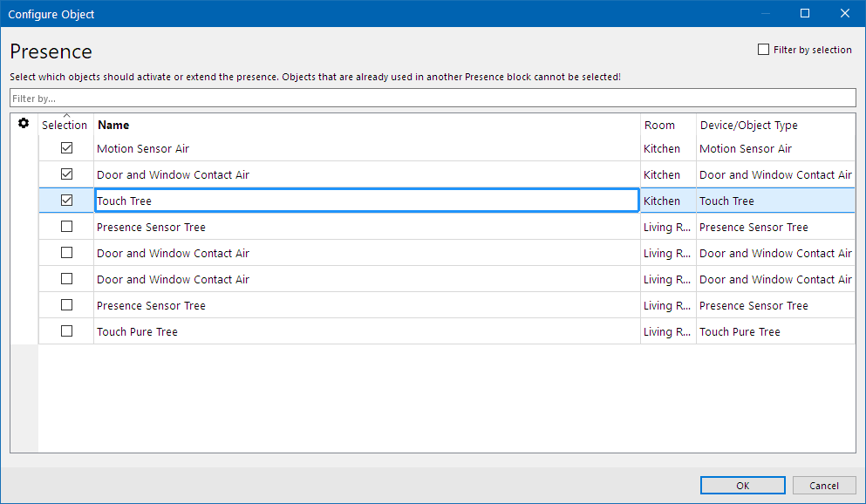Screen dimensions: 866x504
Task: Maximize the Configure Object window
Action: [x=805, y=13]
